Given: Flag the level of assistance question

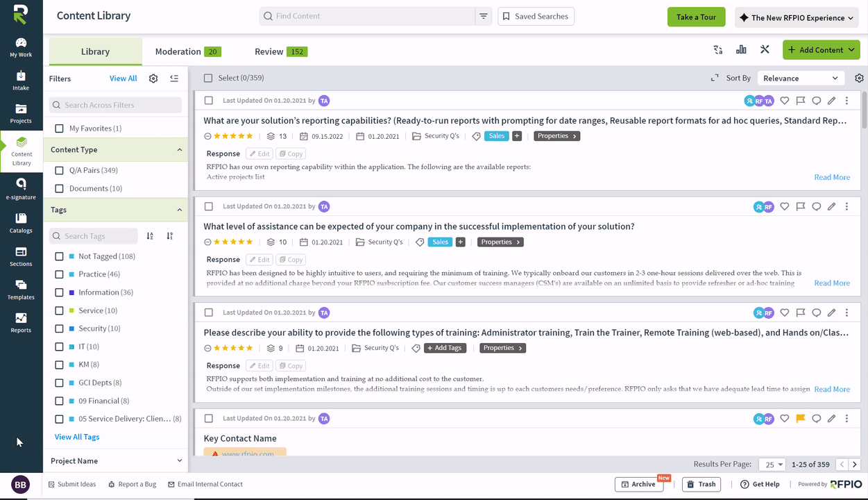Looking at the screenshot, I should (801, 206).
